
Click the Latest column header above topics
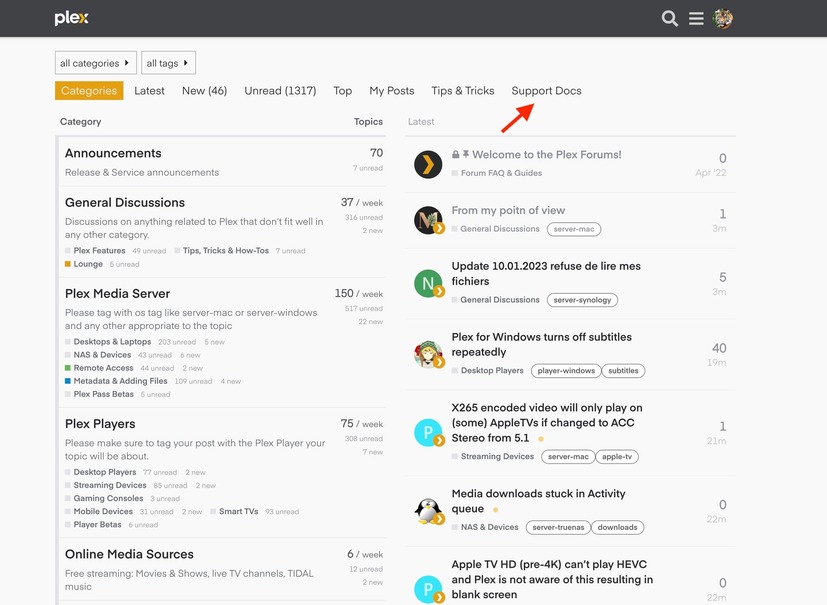click(421, 122)
